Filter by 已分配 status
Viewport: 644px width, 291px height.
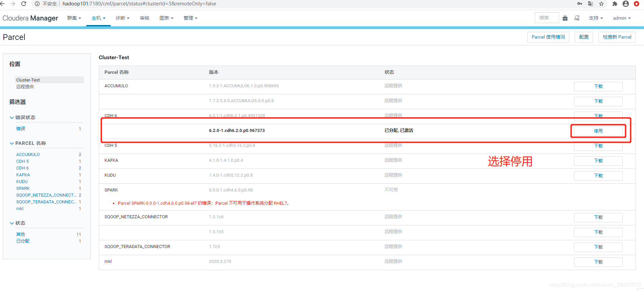pos(23,241)
